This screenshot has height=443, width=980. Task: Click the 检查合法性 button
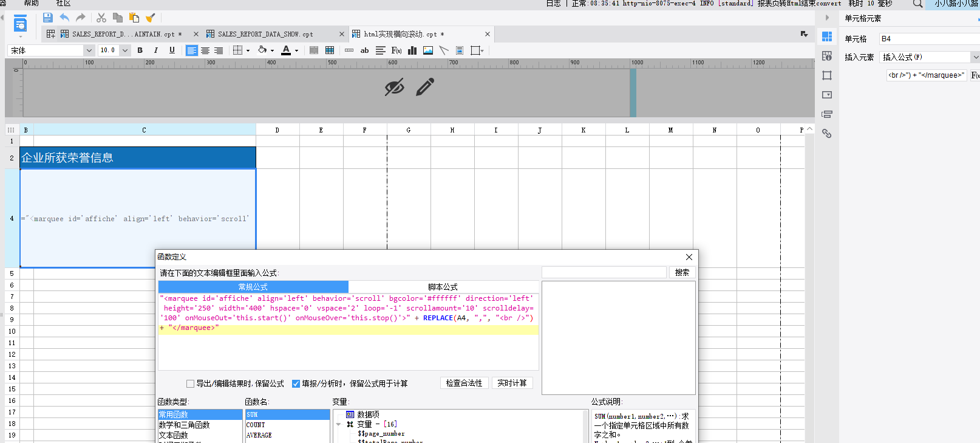point(464,383)
